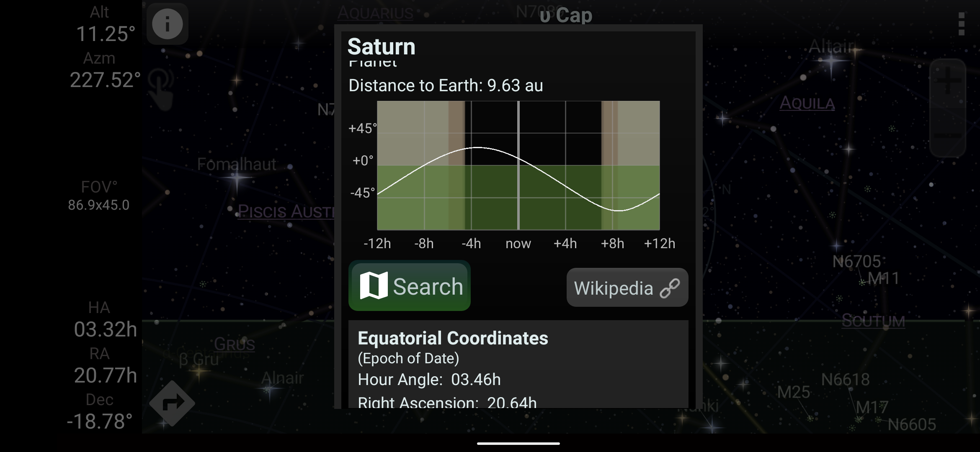Open the three-dot overflow menu
This screenshot has height=452, width=980.
point(961,24)
